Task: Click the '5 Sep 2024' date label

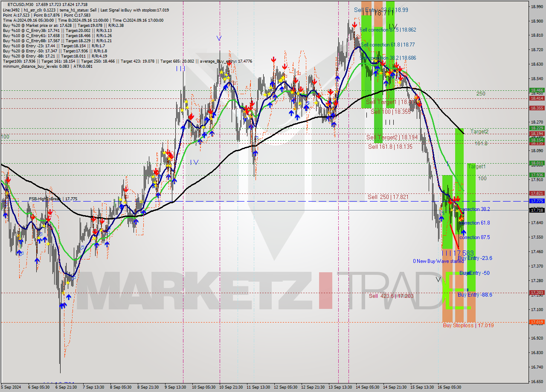Action: [x=10, y=387]
